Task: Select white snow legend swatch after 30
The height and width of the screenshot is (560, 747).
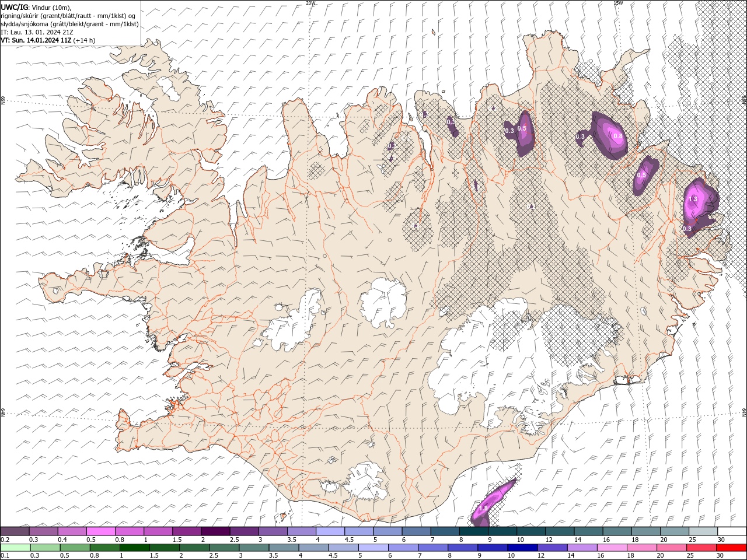Action: point(732,531)
